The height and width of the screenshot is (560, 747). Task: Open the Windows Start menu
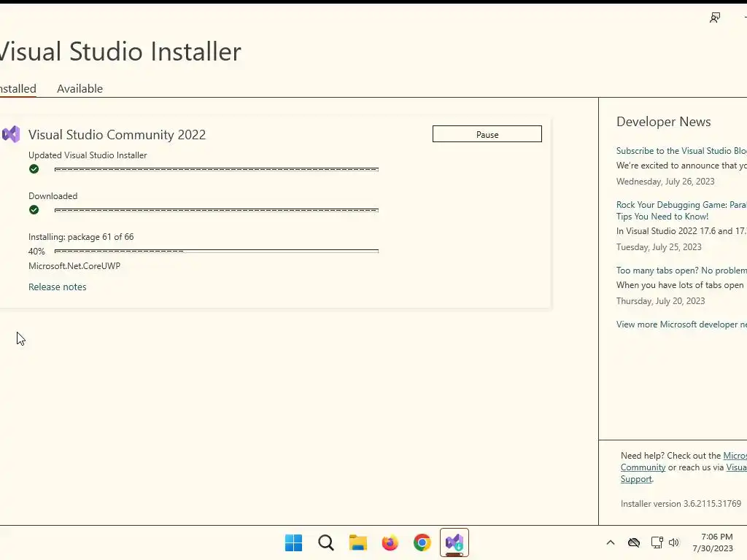pyautogui.click(x=293, y=542)
